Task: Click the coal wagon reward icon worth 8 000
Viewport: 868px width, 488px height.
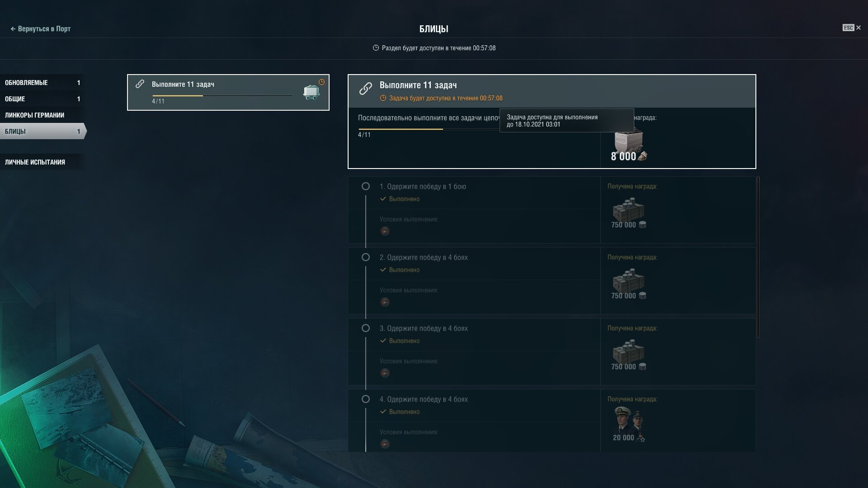Action: pos(628,141)
